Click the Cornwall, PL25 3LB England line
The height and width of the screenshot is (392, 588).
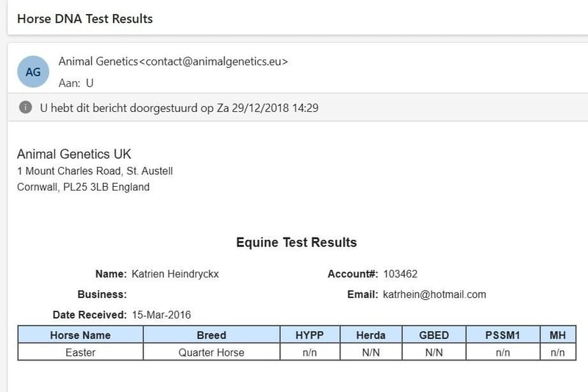click(x=83, y=187)
